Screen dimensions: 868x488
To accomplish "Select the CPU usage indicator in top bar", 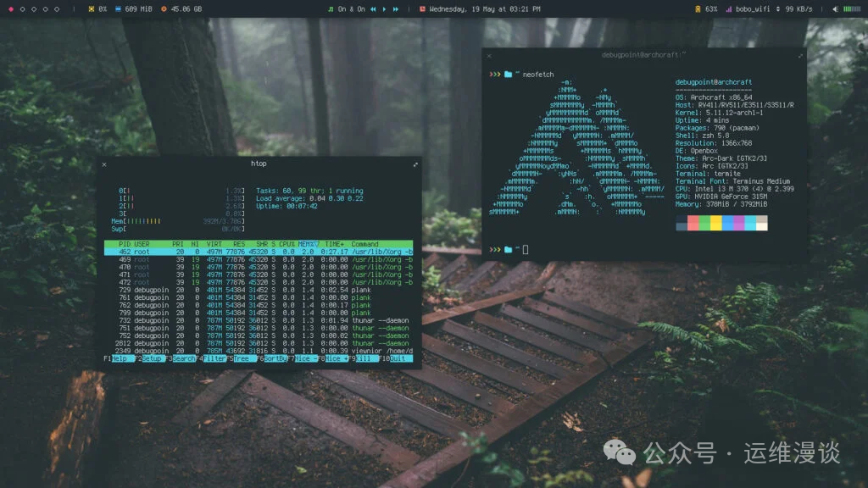I will 96,8.
